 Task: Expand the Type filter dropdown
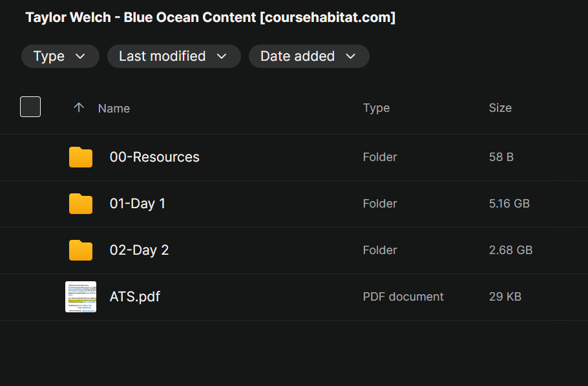[60, 56]
